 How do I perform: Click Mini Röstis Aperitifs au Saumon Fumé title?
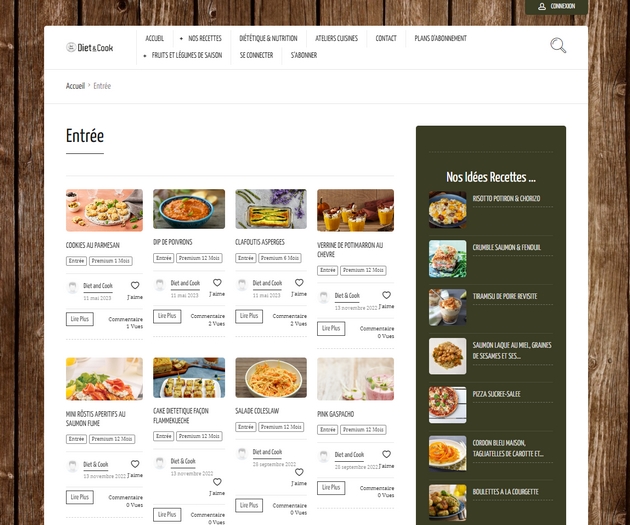pos(96,419)
